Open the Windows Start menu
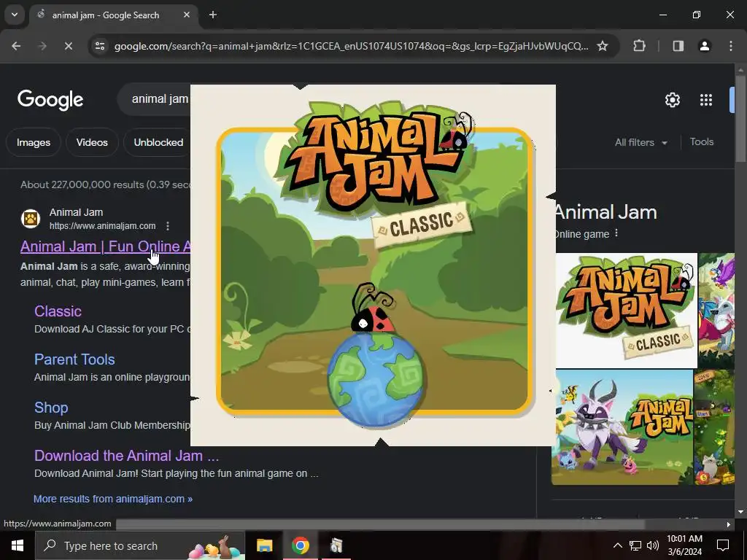Viewport: 747px width, 560px height. [x=18, y=545]
